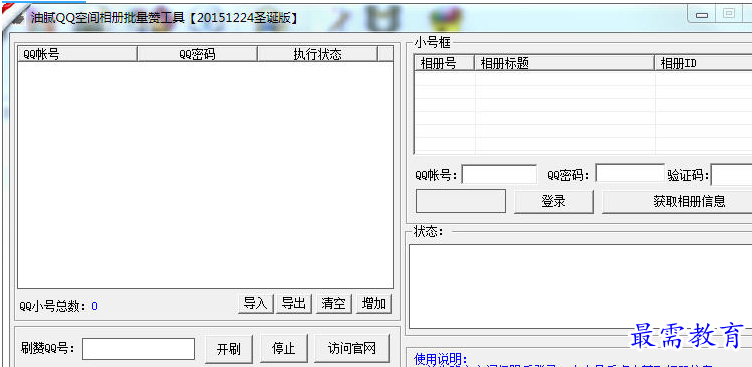
Task: Minimize the 油腻QQ空间相册批量赞工具 window
Action: [702, 15]
